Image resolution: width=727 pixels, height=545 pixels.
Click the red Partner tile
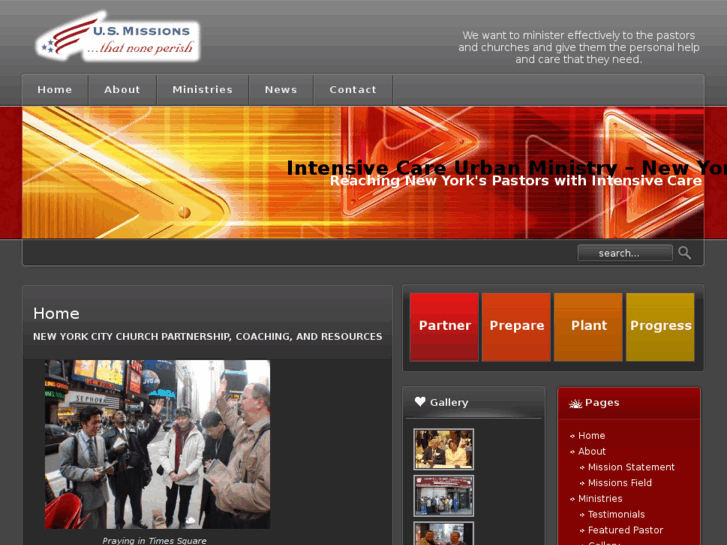click(444, 327)
